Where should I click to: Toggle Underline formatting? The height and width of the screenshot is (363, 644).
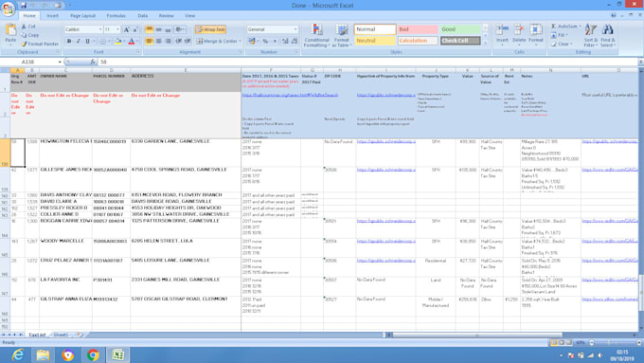click(87, 41)
